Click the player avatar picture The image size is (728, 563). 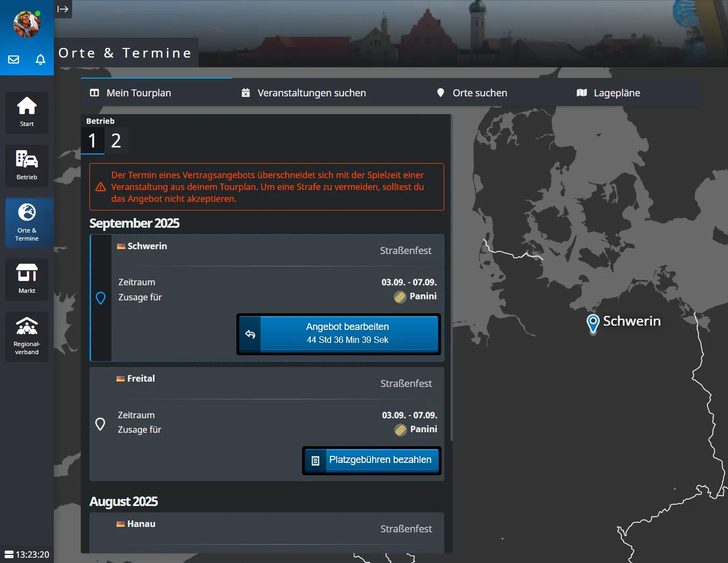click(26, 24)
